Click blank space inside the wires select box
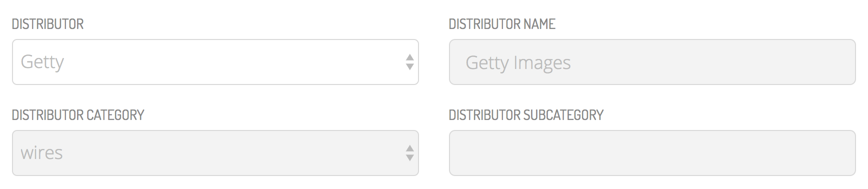This screenshot has width=868, height=189. (x=235, y=153)
